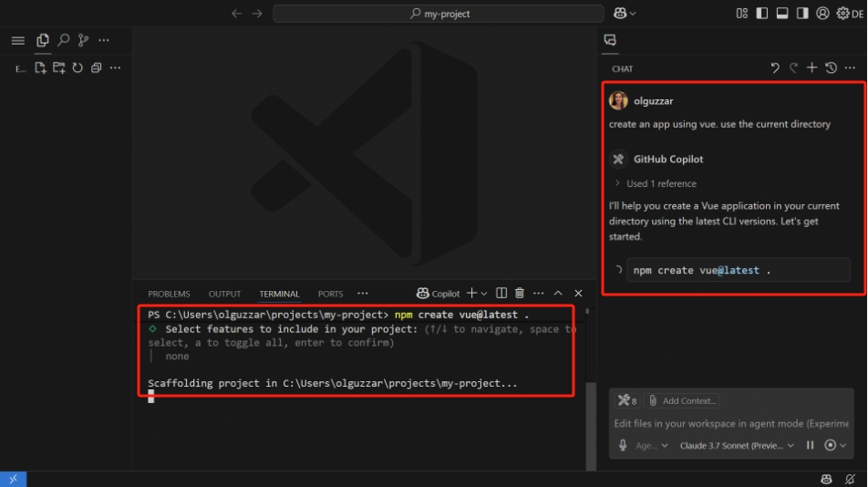Open chat panel more actions ellipsis

click(x=850, y=68)
